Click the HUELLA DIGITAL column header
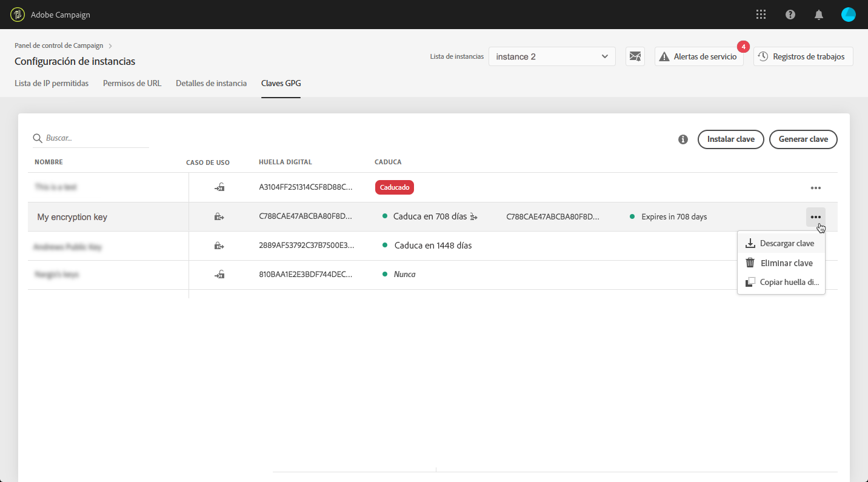 285,162
